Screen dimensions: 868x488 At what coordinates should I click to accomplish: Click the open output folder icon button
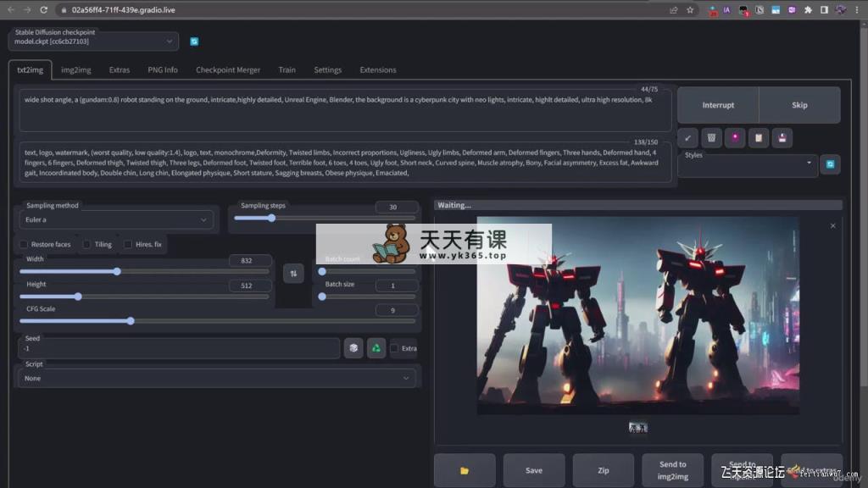(x=465, y=470)
